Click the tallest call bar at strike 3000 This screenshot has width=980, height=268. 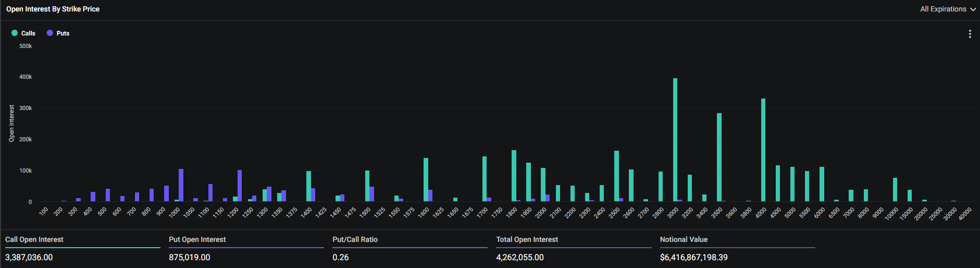point(675,140)
